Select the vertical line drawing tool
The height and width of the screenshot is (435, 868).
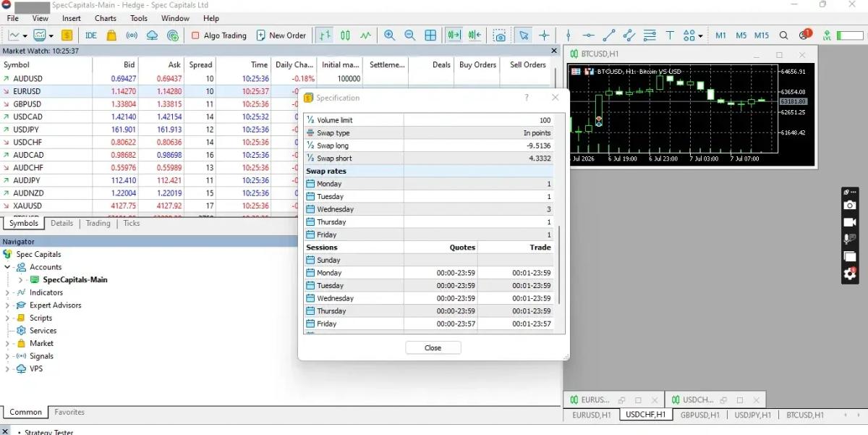click(569, 35)
